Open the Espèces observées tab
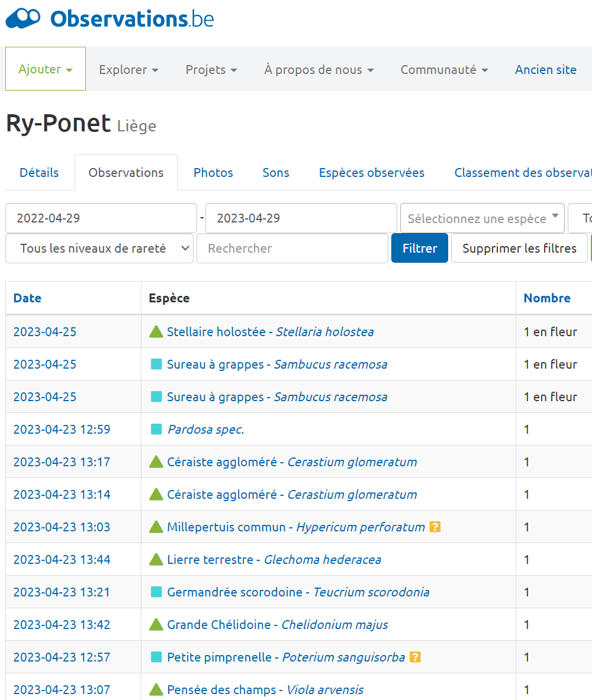Viewport: 592px width, 700px height. pyautogui.click(x=371, y=173)
